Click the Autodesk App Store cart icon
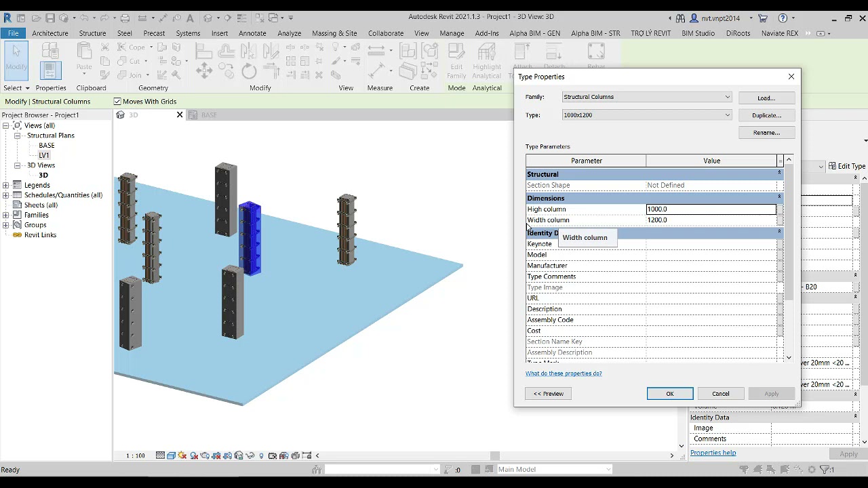Screen dimensions: 868x488 [763, 18]
